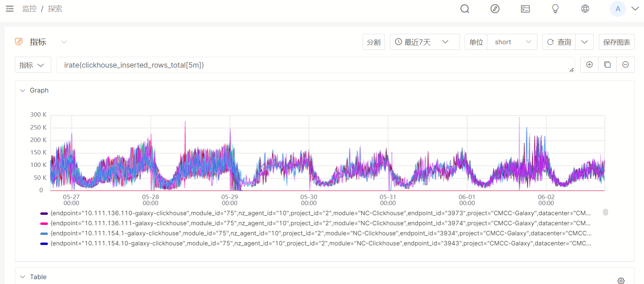Image resolution: width=644 pixels, height=284 pixels.
Task: Open table settings gear icon
Action: point(621,281)
